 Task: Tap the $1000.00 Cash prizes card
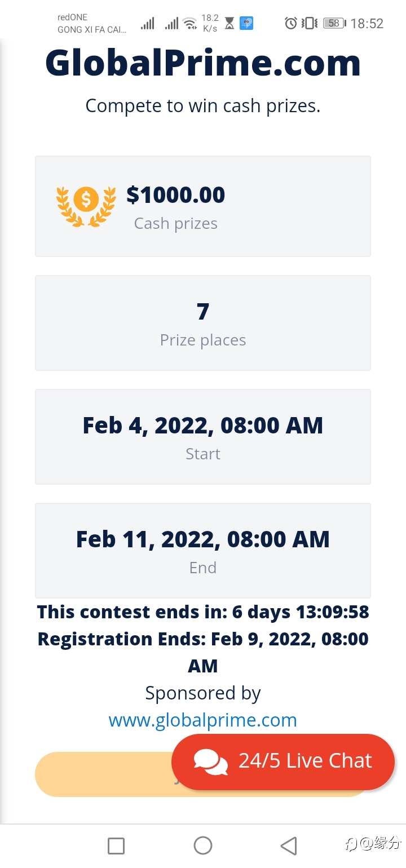coord(203,206)
